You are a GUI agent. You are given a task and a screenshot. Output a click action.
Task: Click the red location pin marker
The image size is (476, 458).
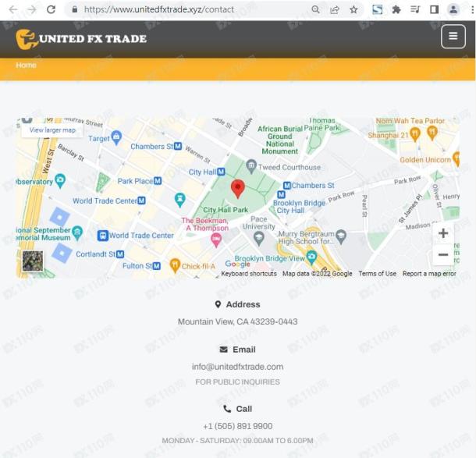click(238, 189)
